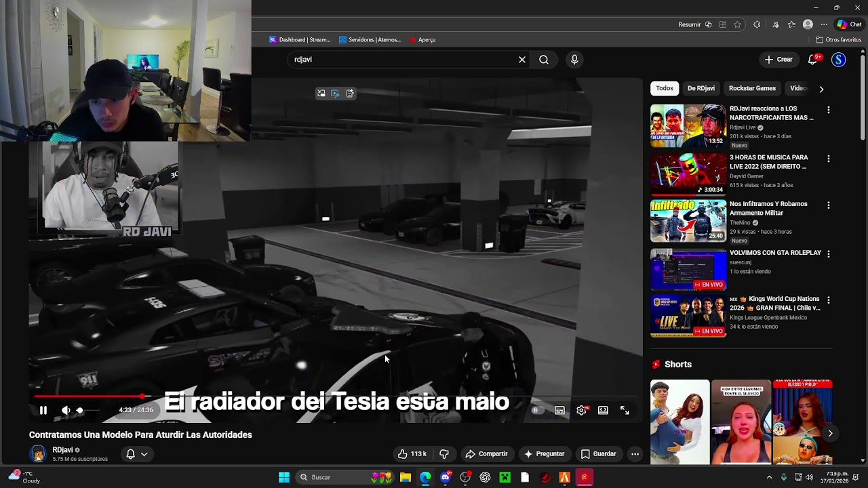This screenshot has height=488, width=868.
Task: Click the YouTube search magnifier button
Action: pyautogui.click(x=544, y=60)
